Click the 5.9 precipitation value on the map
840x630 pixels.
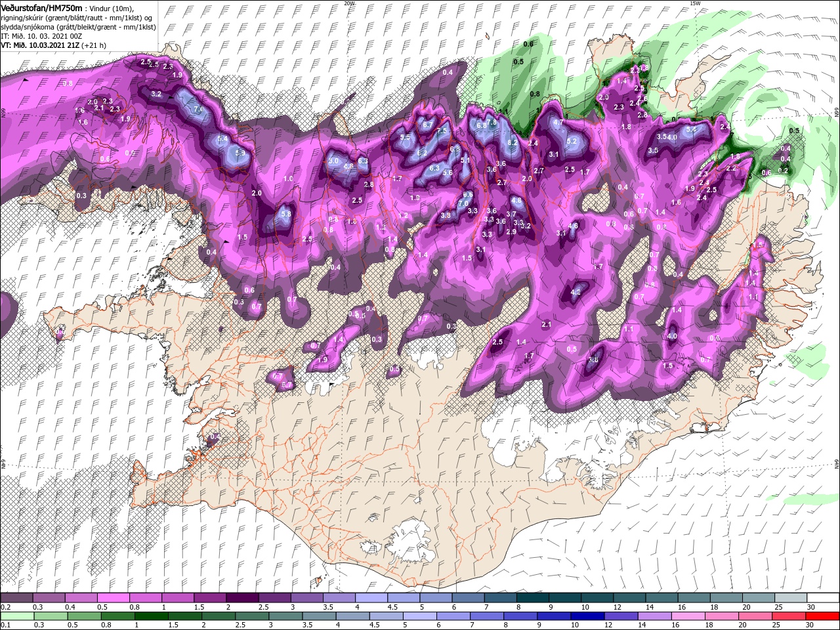[240, 153]
